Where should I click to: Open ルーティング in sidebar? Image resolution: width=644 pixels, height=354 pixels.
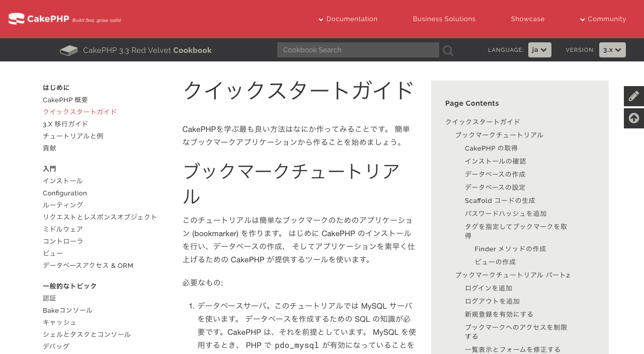point(63,205)
